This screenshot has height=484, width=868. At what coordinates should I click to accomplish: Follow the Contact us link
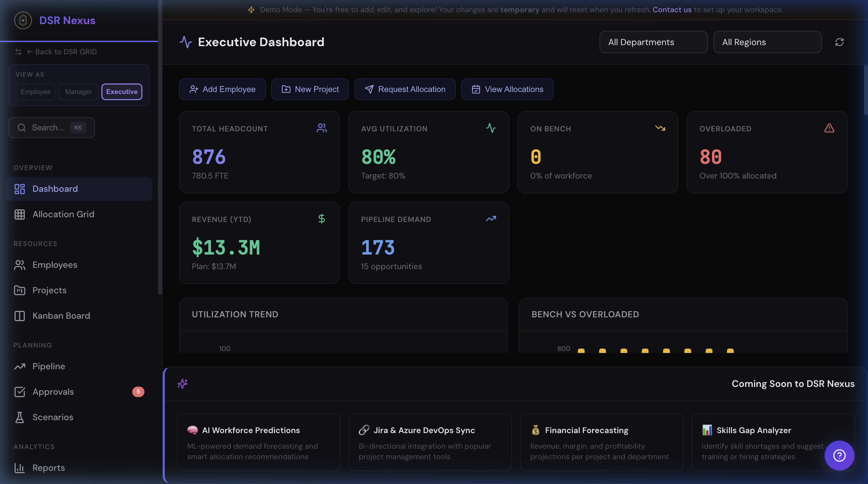click(x=672, y=10)
